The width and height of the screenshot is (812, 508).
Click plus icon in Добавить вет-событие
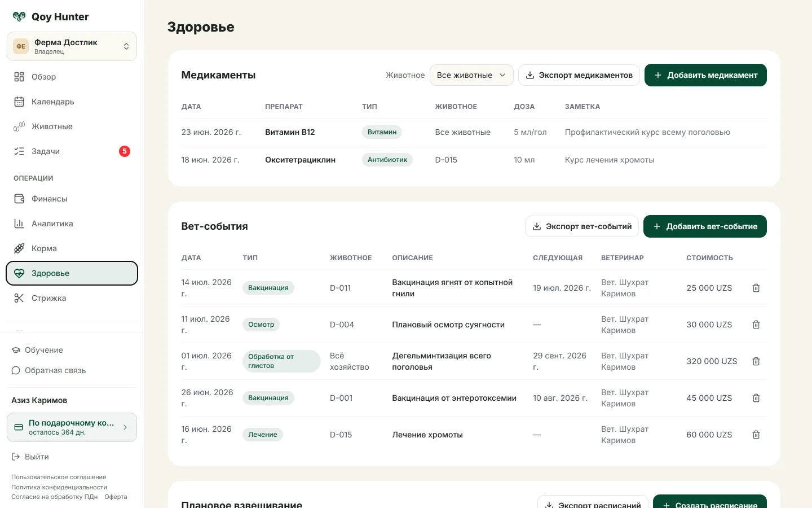[657, 226]
